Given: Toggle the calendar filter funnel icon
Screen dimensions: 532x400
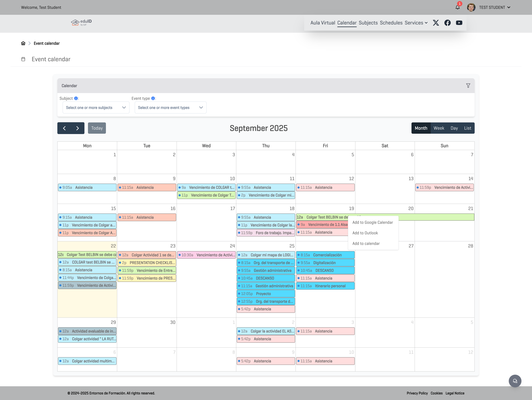Looking at the screenshot, I should [468, 86].
